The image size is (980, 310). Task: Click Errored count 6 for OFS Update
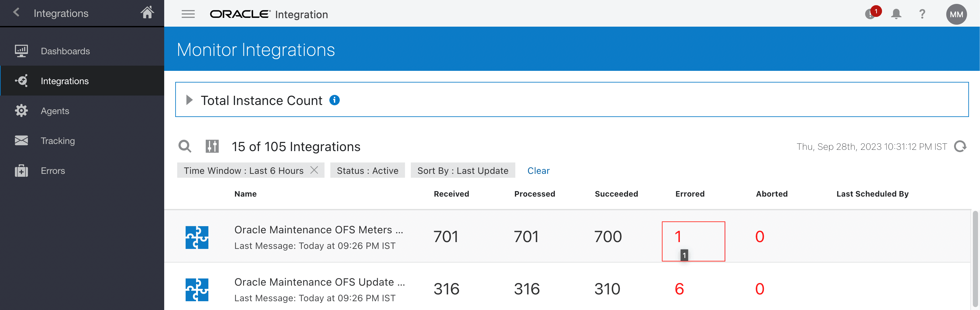(x=680, y=289)
